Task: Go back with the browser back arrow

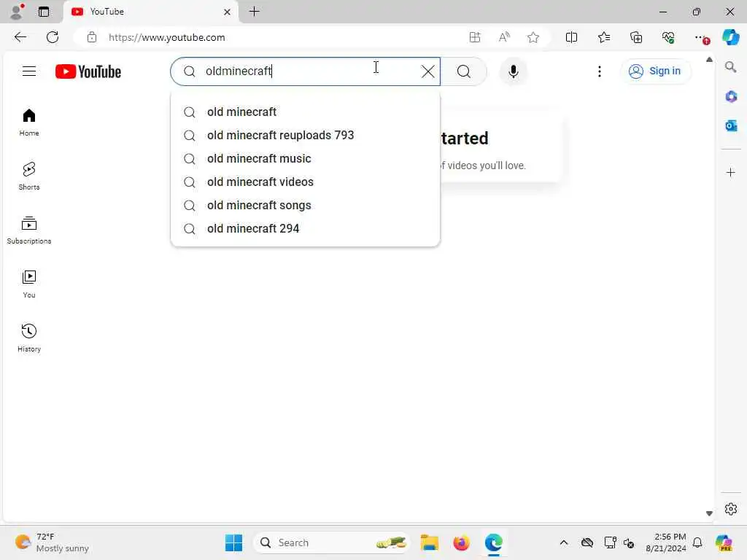Action: click(x=20, y=38)
